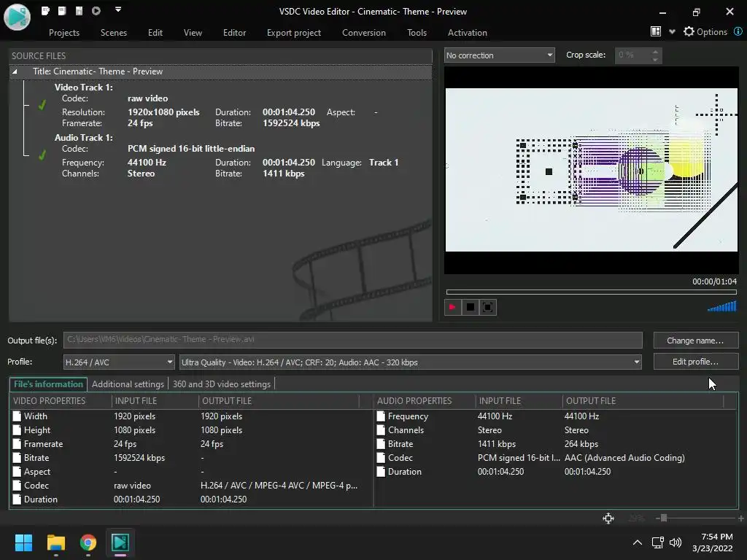Click the new project quick-access icon
This screenshot has width=747, height=560.
(x=45, y=10)
